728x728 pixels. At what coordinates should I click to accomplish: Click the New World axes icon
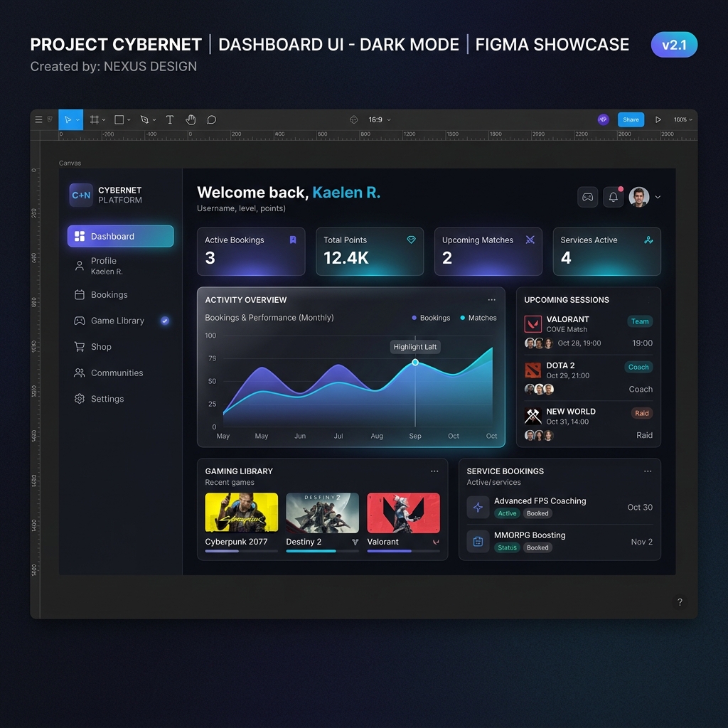click(533, 416)
